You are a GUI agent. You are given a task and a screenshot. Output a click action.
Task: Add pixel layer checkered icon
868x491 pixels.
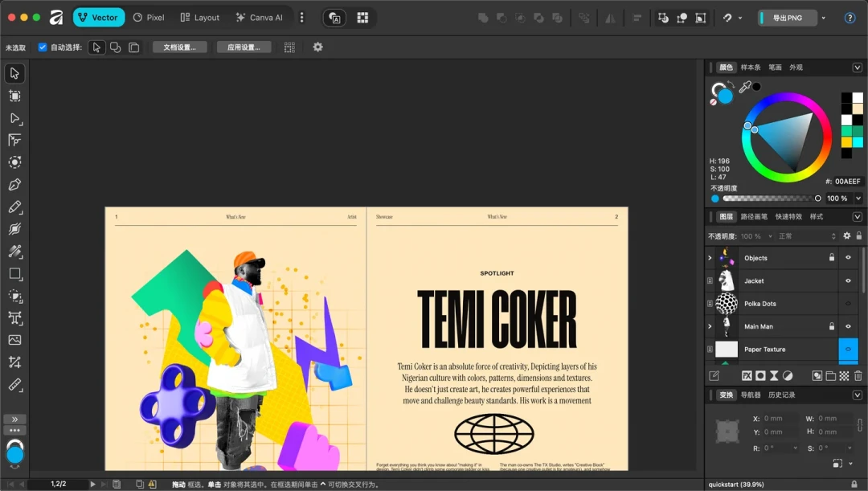pos(844,376)
